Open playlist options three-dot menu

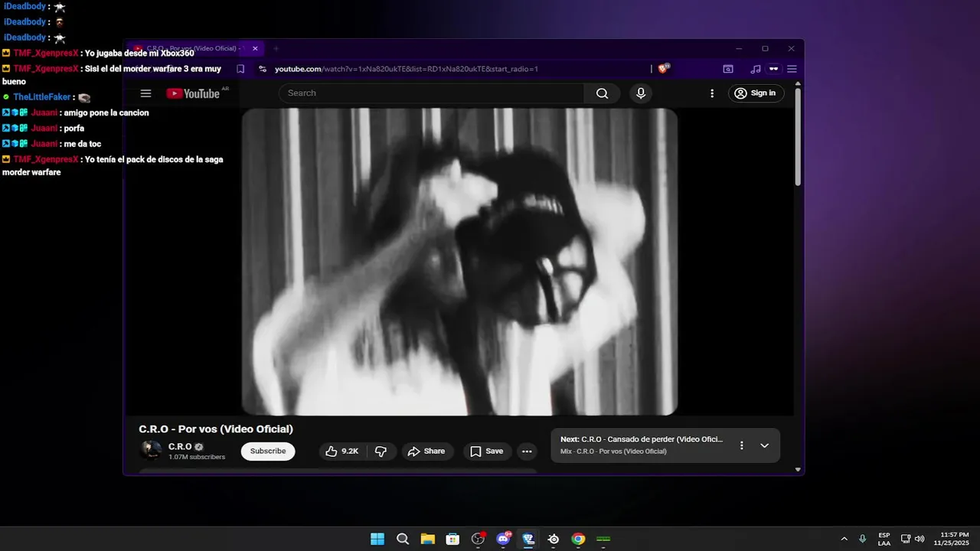(741, 445)
